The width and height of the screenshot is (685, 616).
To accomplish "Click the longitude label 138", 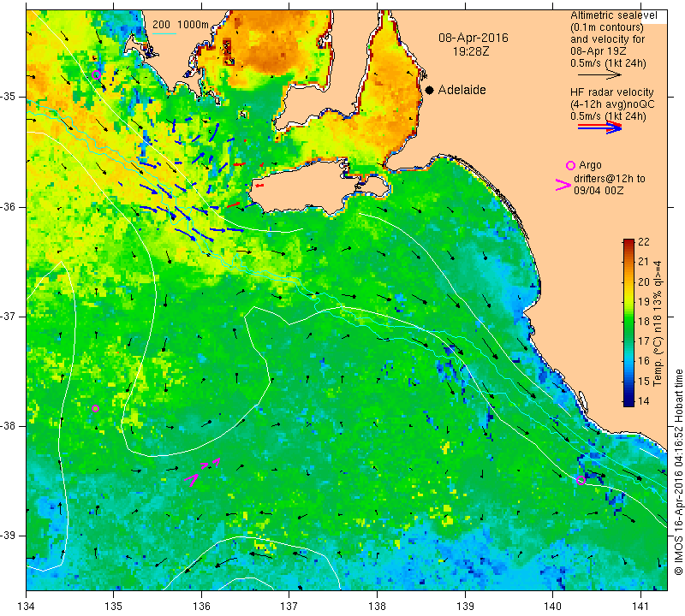I will (377, 607).
